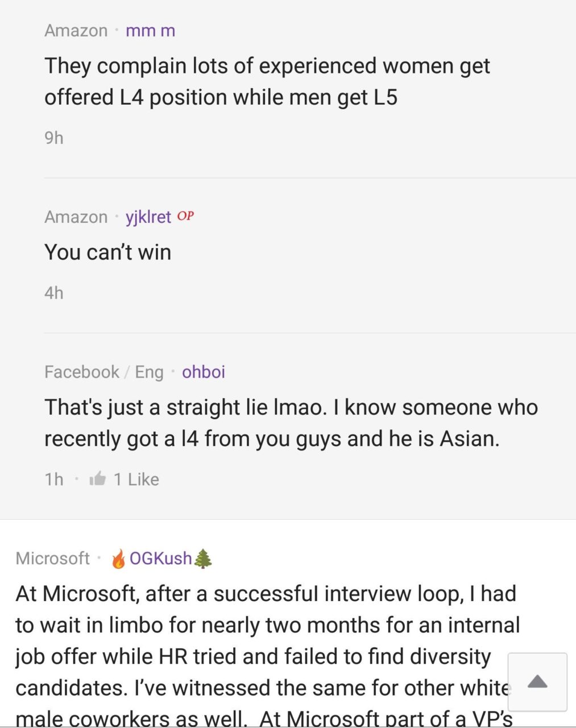Tap OGKush's Microsoft interview loop post
This screenshot has width=576, height=728.
coord(267,656)
